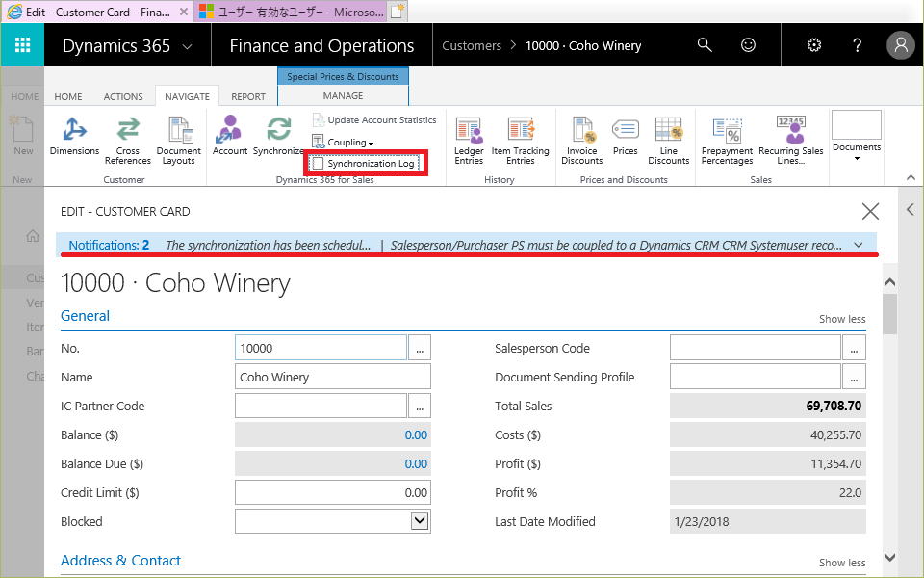Click the Customers breadcrumb link
The width and height of the screenshot is (924, 578).
472,45
